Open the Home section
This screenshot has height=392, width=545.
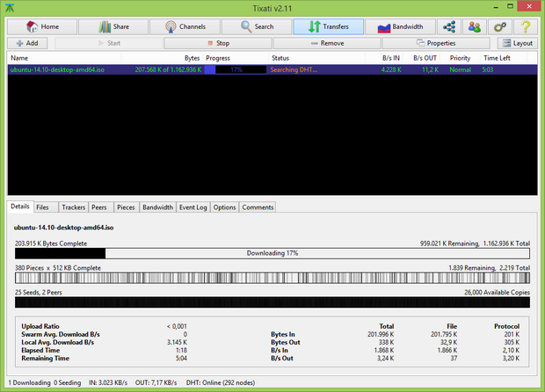tap(42, 26)
